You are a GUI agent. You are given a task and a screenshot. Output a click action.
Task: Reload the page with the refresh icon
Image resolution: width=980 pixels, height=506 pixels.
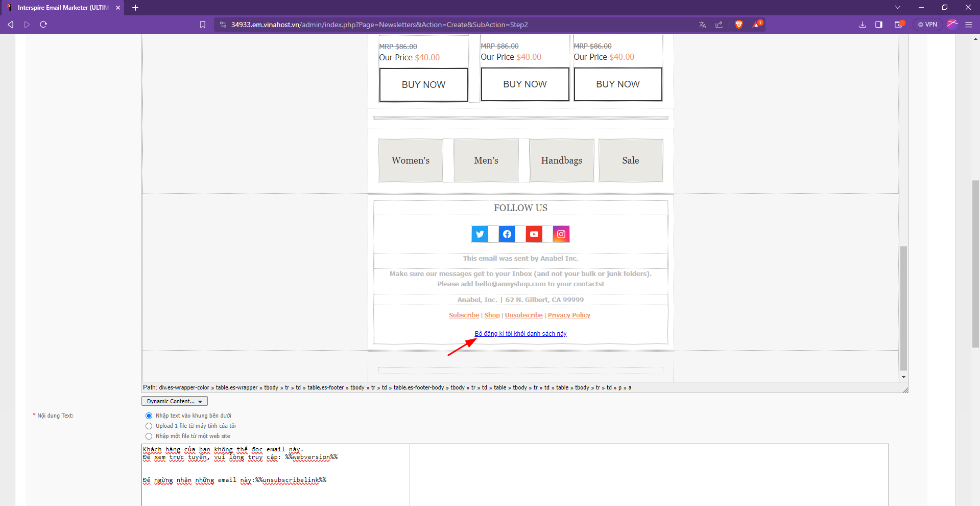pyautogui.click(x=43, y=25)
